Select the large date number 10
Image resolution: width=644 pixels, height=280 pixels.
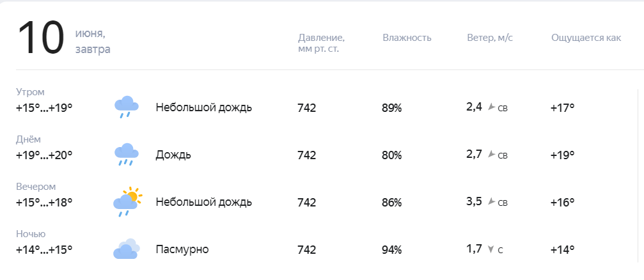point(41,38)
